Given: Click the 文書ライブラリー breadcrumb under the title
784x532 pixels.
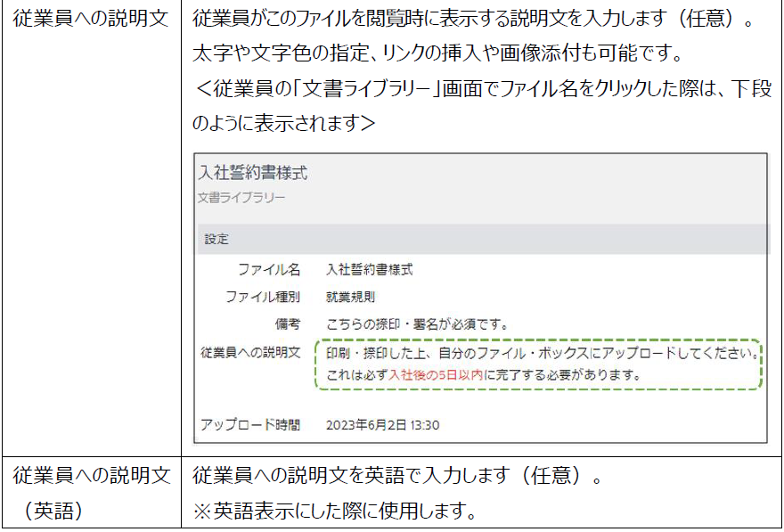Looking at the screenshot, I should click(241, 198).
